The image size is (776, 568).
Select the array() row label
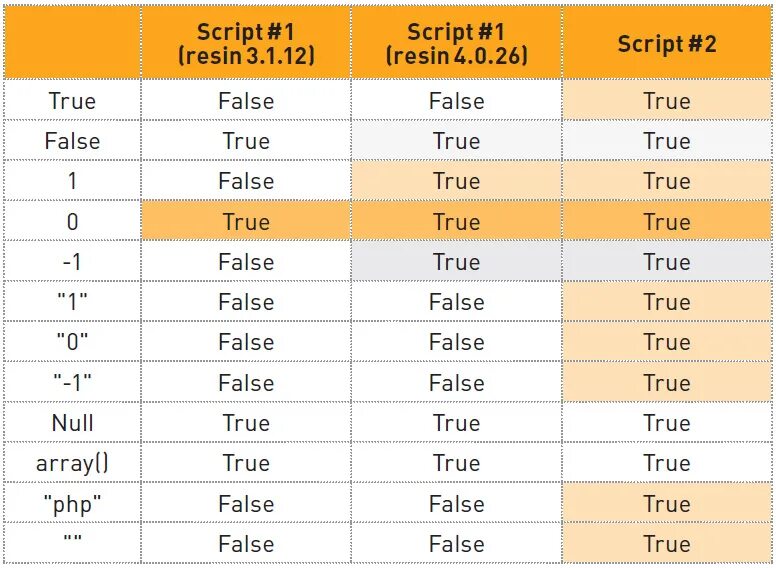72,464
